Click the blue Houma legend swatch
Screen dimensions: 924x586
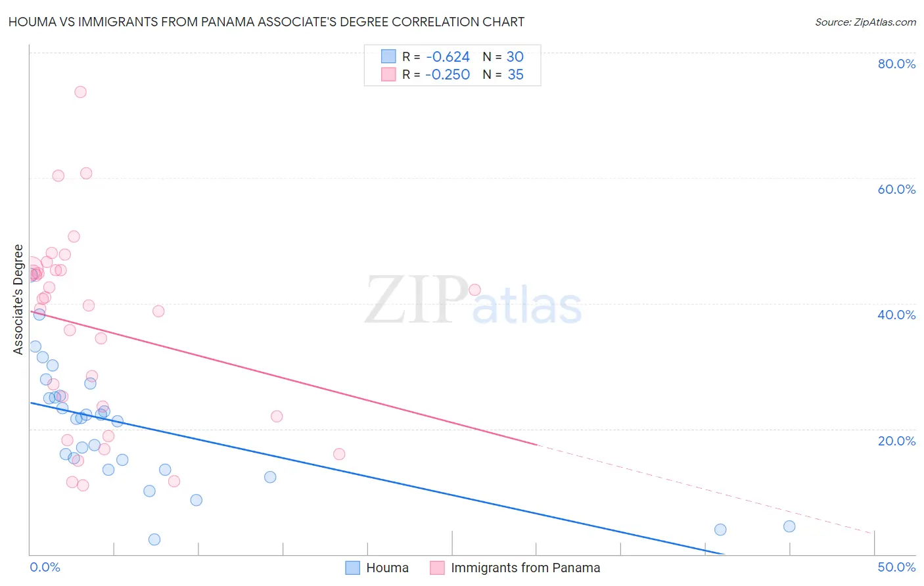pyautogui.click(x=353, y=568)
